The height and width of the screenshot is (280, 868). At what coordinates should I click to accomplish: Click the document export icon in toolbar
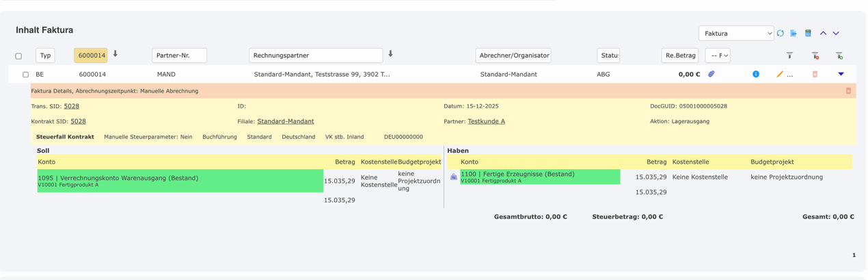point(794,33)
